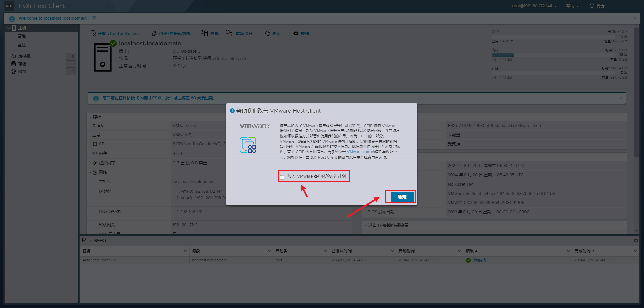Click the 获取 vCenter Server toolbar button
The image size is (644, 308).
coord(115,33)
